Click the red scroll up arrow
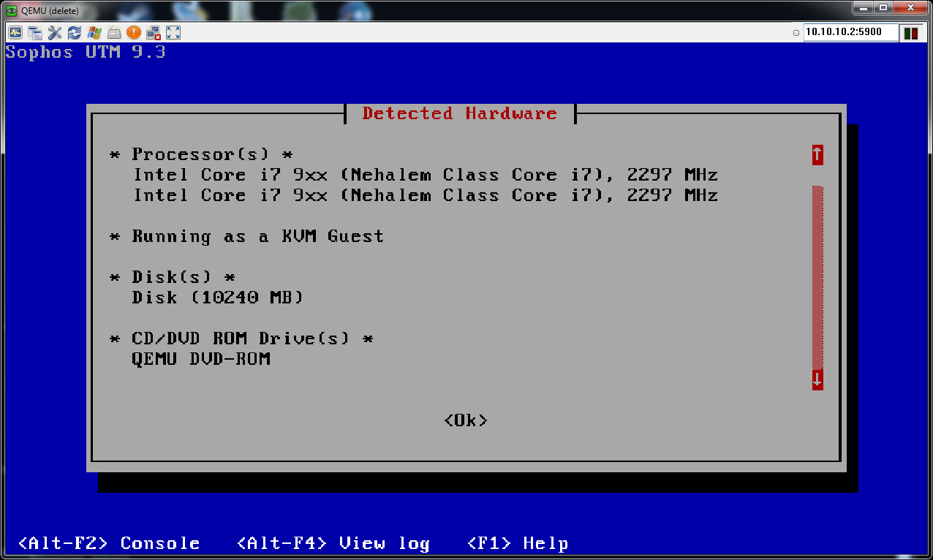This screenshot has width=933, height=560. coord(817,154)
